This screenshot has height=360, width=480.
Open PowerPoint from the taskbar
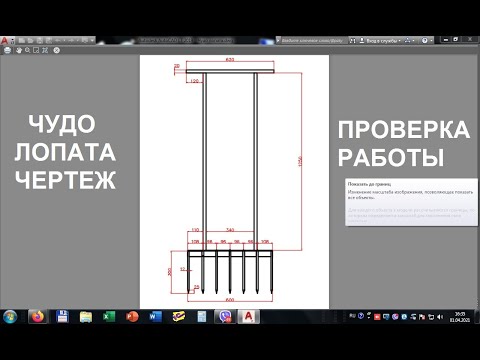[132, 317]
